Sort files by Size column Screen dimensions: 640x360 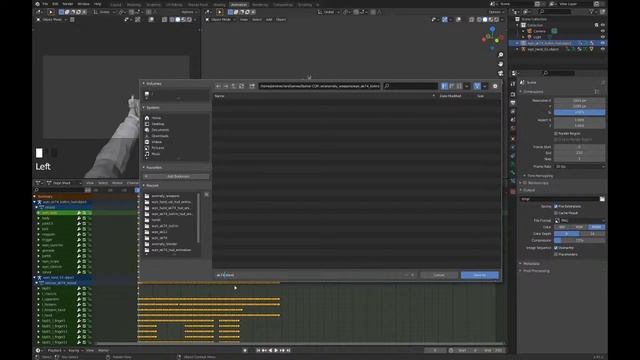[x=481, y=96]
